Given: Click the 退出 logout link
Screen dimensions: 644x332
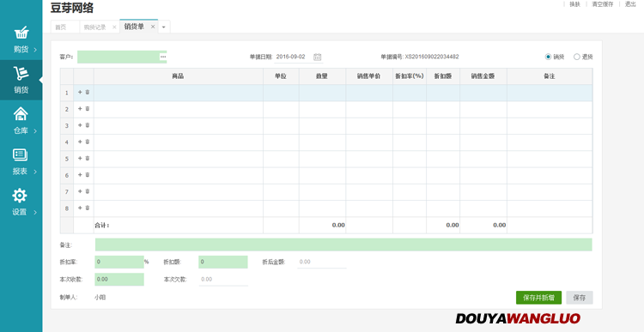Looking at the screenshot, I should 630,4.
